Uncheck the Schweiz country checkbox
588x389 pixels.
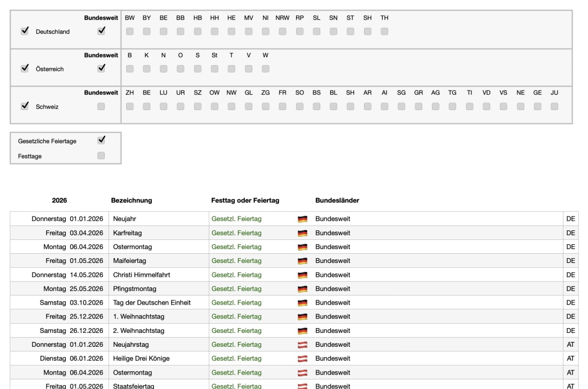coord(24,106)
